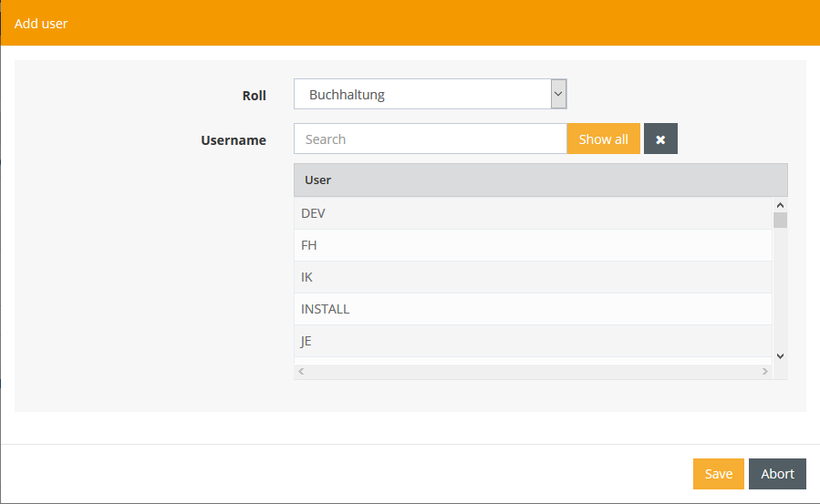Click the horizontal scrollbar track under the list
This screenshot has width=820, height=504.
tap(534, 372)
